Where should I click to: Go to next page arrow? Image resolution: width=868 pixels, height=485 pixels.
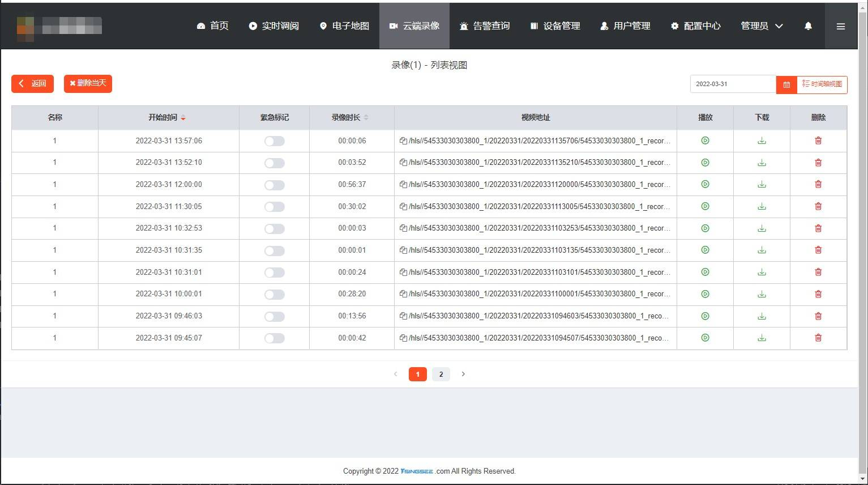(463, 374)
